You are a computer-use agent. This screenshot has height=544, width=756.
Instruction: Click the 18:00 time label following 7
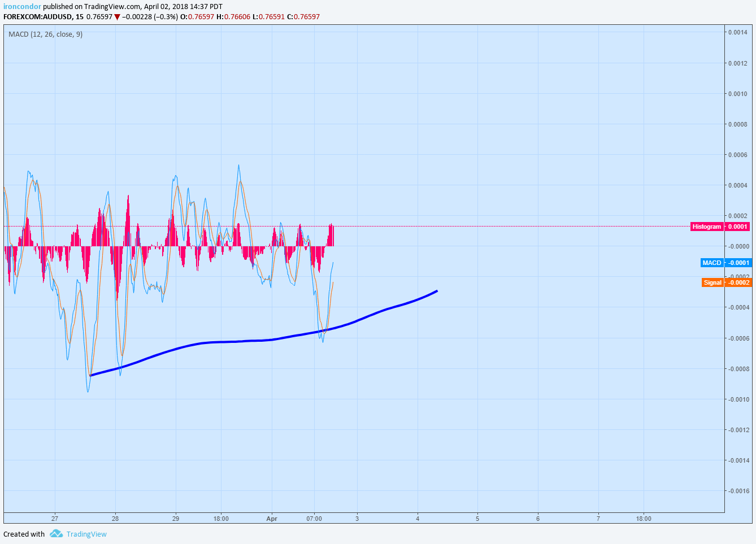644,519
